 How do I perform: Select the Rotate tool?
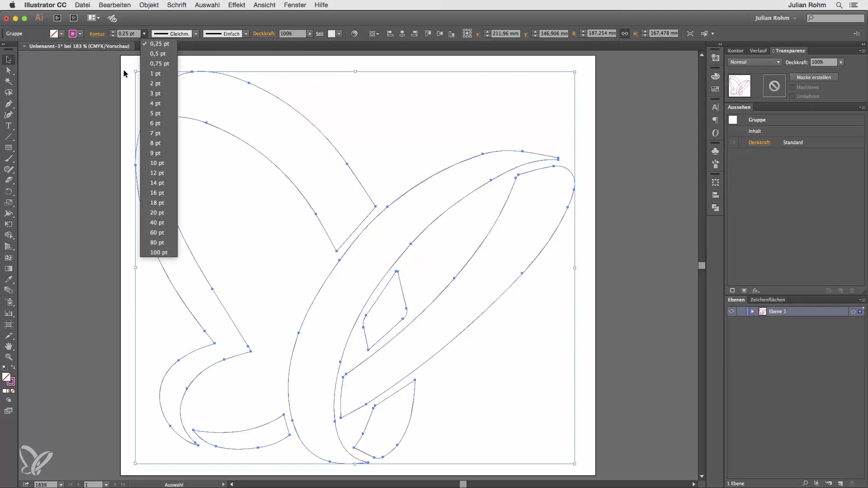click(x=9, y=192)
